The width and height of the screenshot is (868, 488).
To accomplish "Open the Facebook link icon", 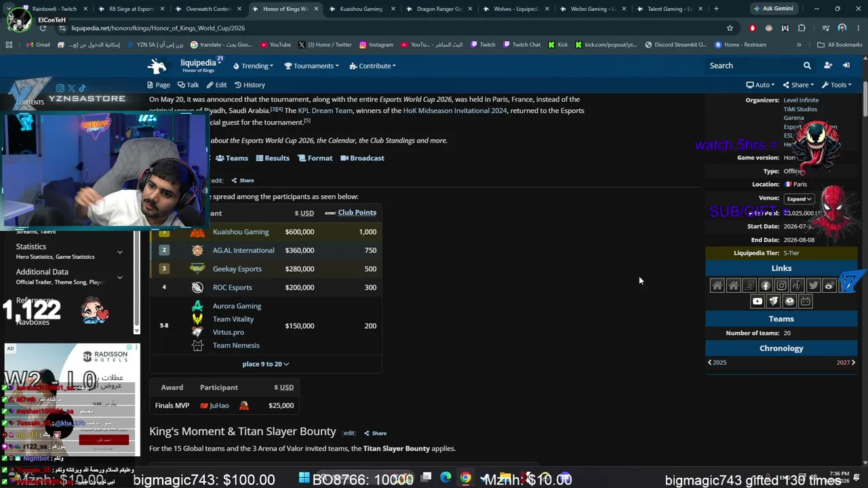I will coord(766,285).
